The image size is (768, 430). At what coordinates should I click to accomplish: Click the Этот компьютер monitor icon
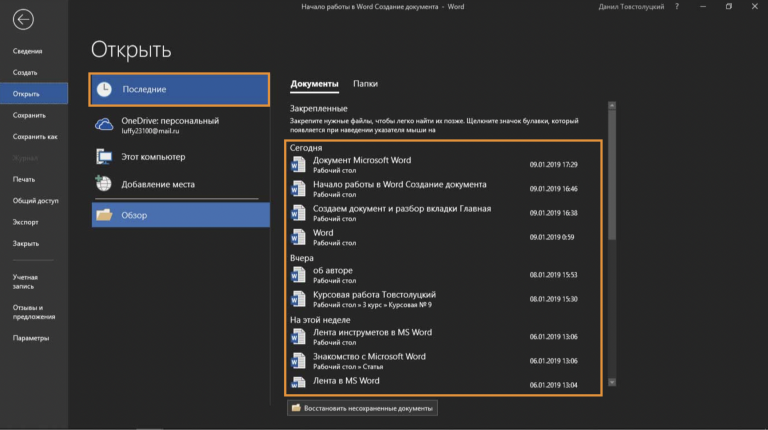click(104, 157)
